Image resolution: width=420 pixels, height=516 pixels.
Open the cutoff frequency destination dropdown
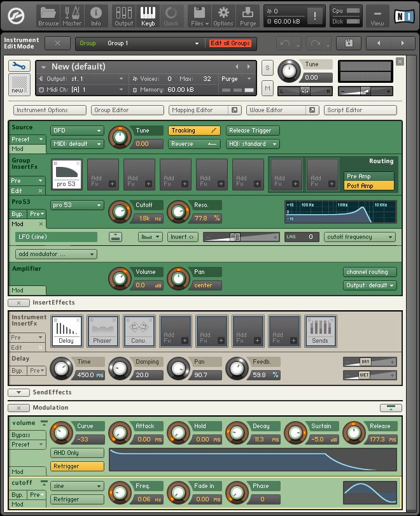click(360, 237)
